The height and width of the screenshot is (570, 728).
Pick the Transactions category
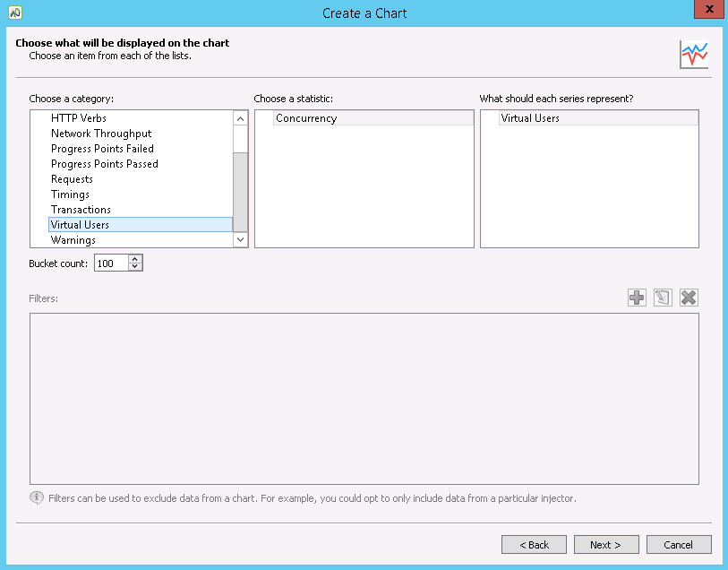click(x=81, y=210)
